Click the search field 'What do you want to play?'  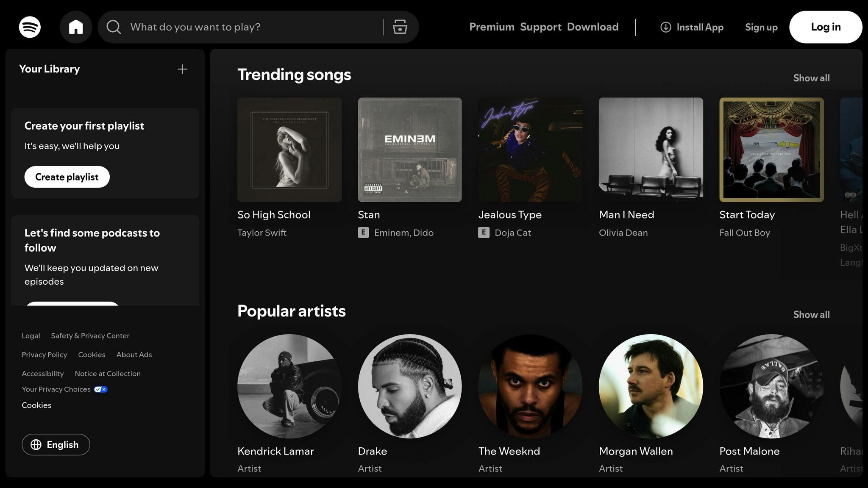(x=254, y=27)
